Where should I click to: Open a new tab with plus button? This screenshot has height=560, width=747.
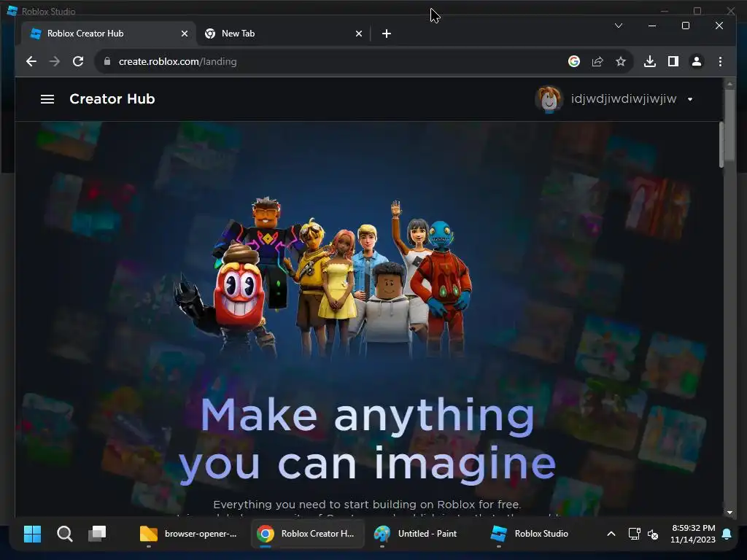pos(387,34)
